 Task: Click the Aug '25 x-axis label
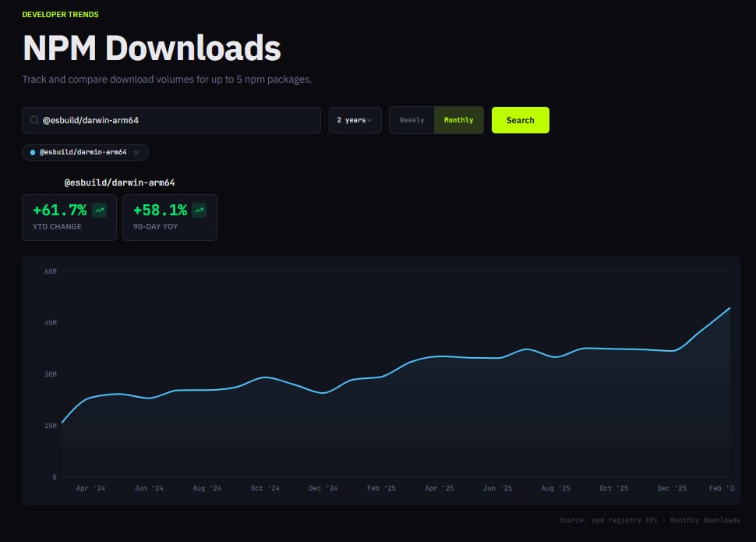tap(556, 488)
